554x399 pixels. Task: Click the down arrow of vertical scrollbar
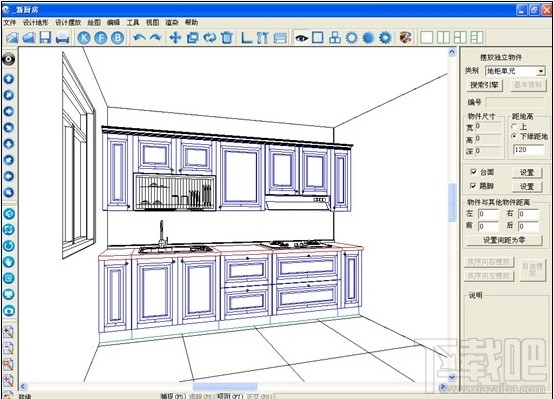pos(452,377)
